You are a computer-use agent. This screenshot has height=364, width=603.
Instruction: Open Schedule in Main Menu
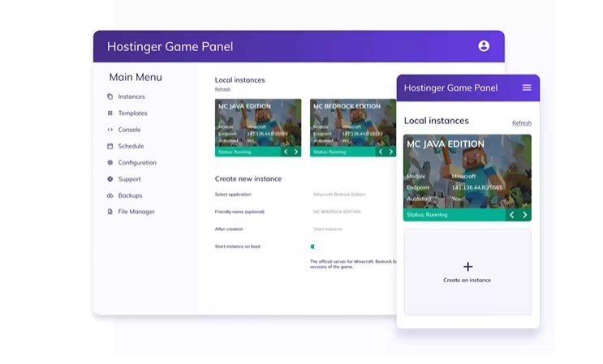pos(131,146)
